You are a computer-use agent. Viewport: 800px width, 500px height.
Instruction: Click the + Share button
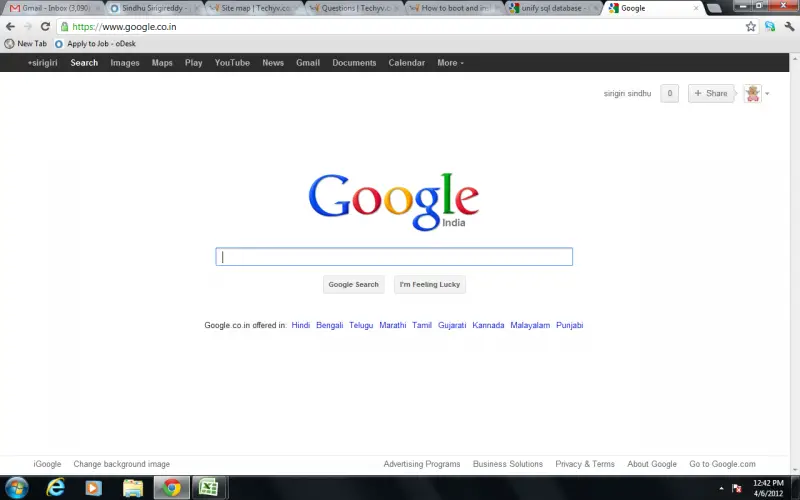pyautogui.click(x=711, y=93)
